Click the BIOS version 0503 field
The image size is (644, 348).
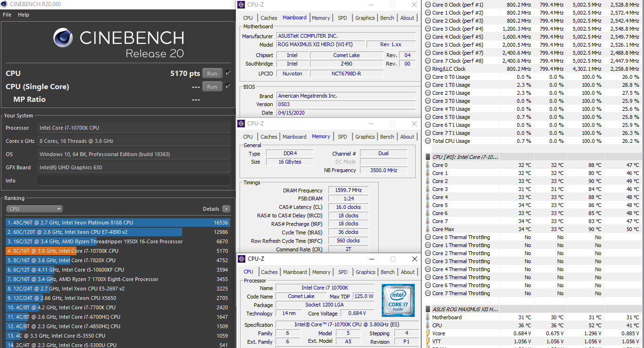pos(346,104)
